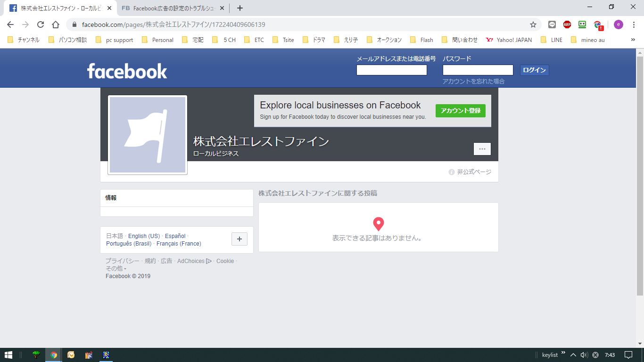Expand the その他 footer menu
The height and width of the screenshot is (362, 644).
click(116, 269)
